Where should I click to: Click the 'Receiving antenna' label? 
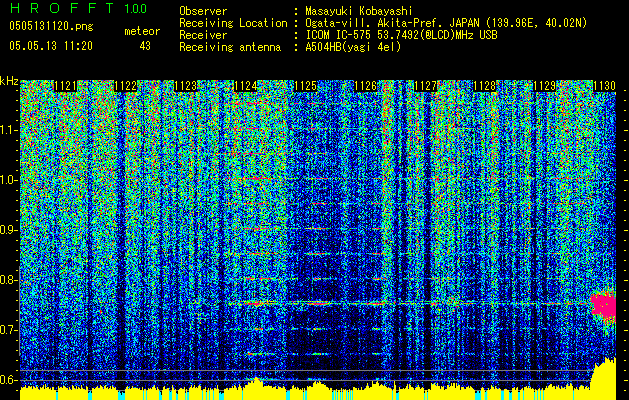click(x=230, y=47)
